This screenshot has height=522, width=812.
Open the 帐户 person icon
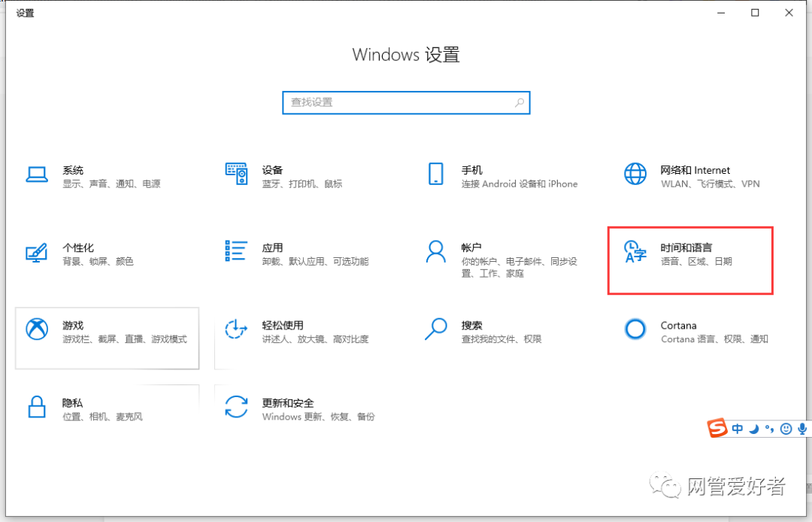435,251
